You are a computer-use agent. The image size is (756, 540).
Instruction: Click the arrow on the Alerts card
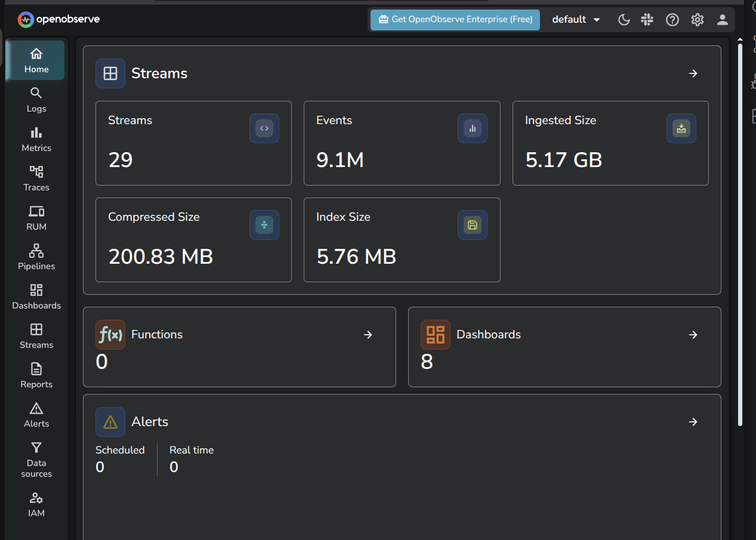click(x=693, y=422)
